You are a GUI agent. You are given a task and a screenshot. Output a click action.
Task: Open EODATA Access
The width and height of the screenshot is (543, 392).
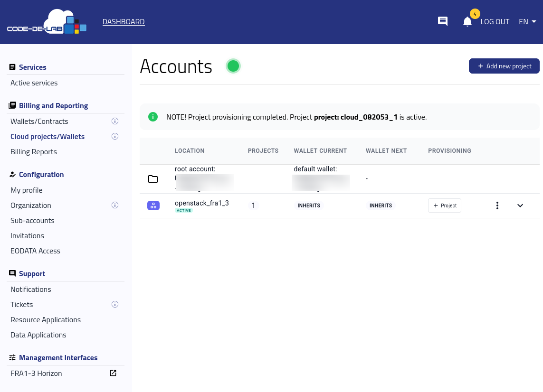pyautogui.click(x=35, y=251)
